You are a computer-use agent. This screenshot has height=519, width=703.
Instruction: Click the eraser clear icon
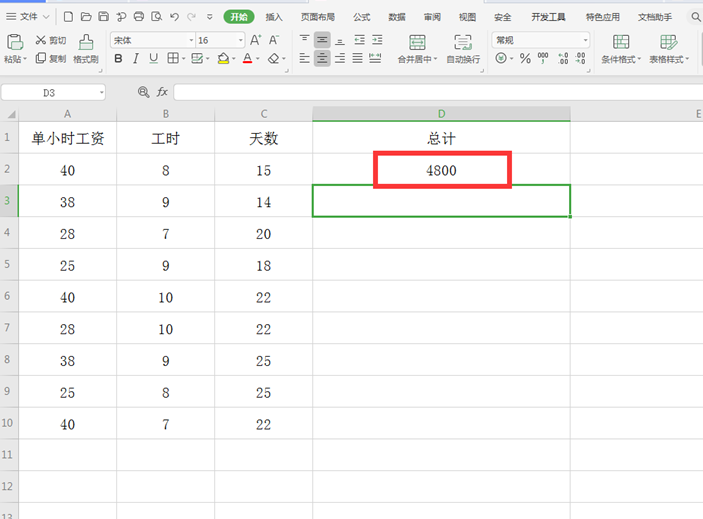point(273,59)
